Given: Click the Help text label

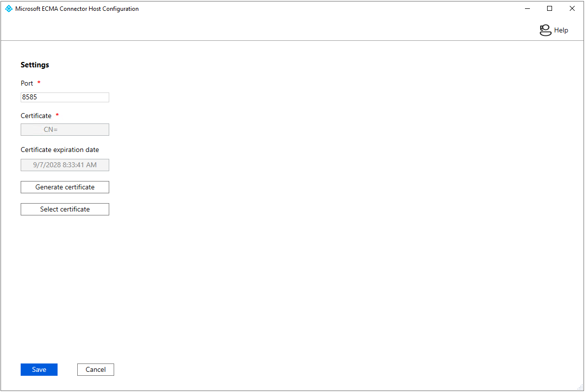Looking at the screenshot, I should (561, 30).
